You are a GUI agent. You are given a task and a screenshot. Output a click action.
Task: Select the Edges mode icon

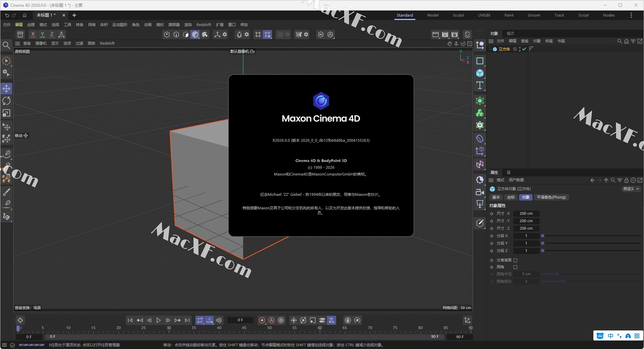(176, 34)
